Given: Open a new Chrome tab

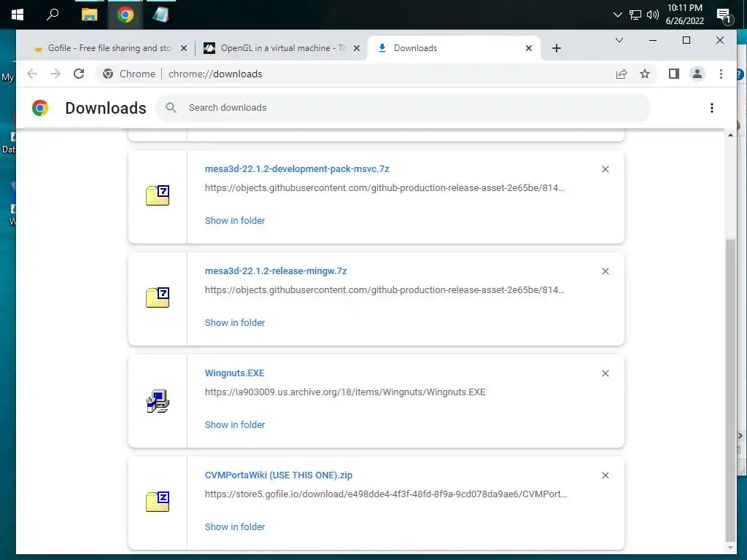Looking at the screenshot, I should coord(557,48).
